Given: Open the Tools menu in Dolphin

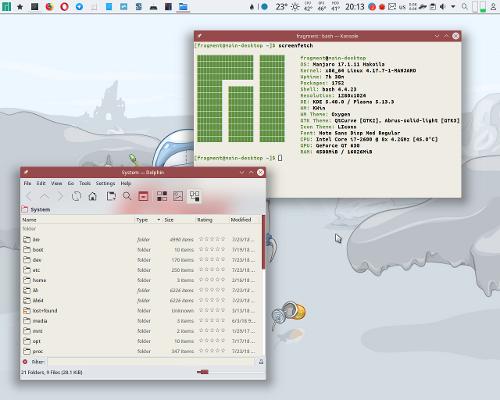Looking at the screenshot, I should [85, 183].
